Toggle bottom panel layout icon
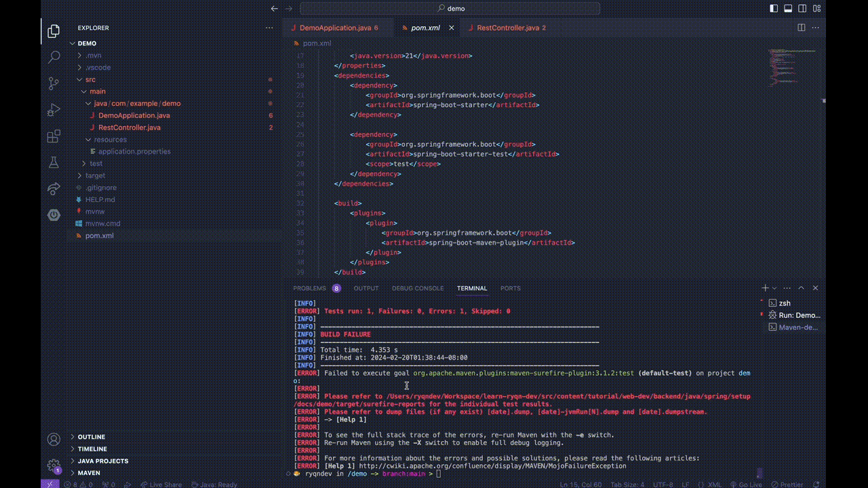Screen dimensions: 868x488 tap(789, 9)
